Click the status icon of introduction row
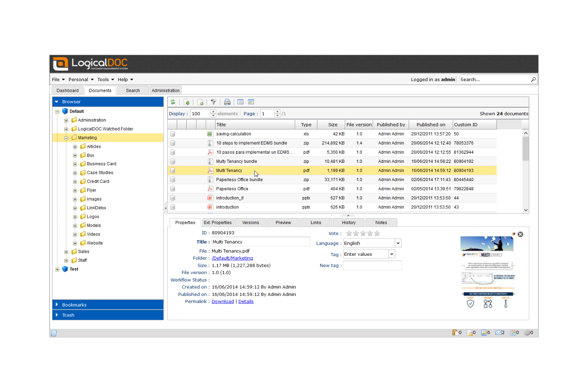Image resolution: width=588 pixels, height=392 pixels. coord(173,207)
